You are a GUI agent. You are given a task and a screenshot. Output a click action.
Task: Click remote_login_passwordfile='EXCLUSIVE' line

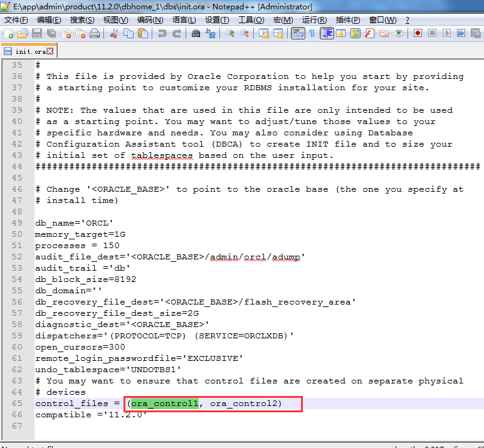(139, 358)
